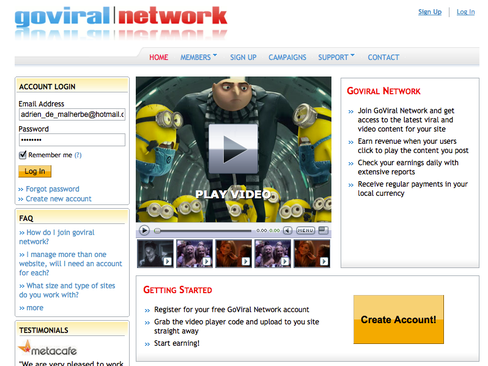
Task: Open the CAMPAIGNS menu item
Action: pos(287,57)
